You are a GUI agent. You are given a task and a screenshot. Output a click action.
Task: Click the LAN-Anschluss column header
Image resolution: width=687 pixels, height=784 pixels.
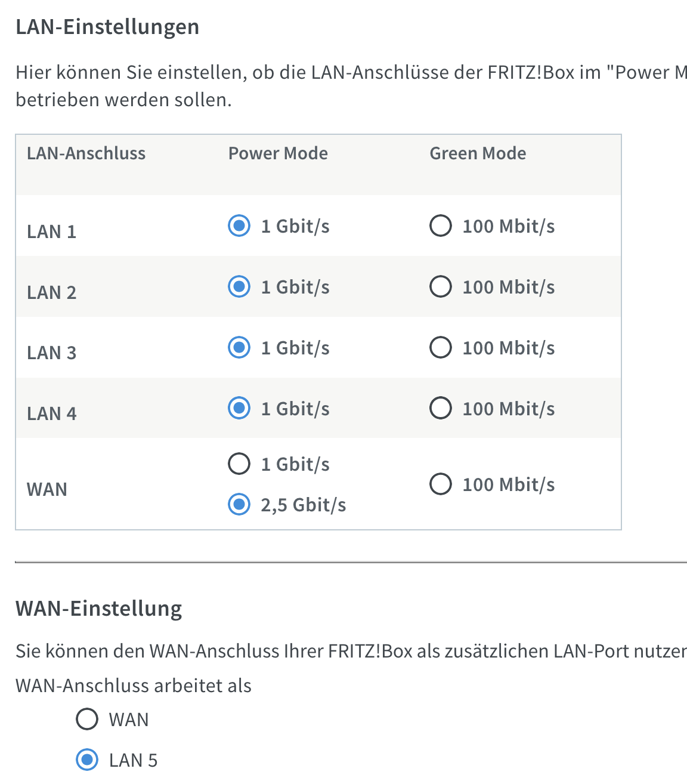pos(86,153)
